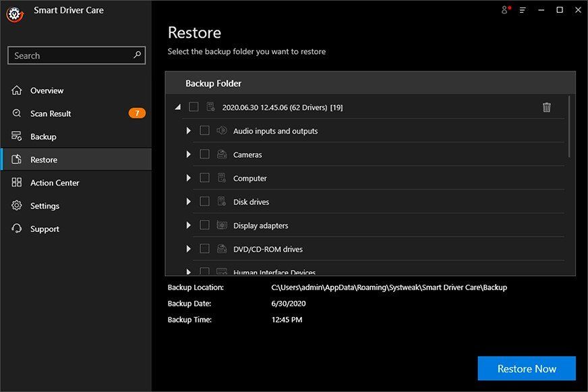Click the user account icon with red dot
This screenshot has width=588, height=392.
[x=506, y=9]
